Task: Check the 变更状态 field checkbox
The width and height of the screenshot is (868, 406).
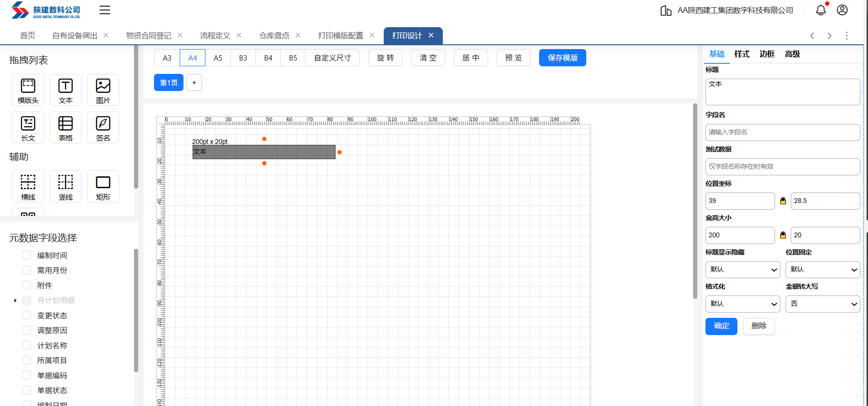Action: pyautogui.click(x=27, y=315)
